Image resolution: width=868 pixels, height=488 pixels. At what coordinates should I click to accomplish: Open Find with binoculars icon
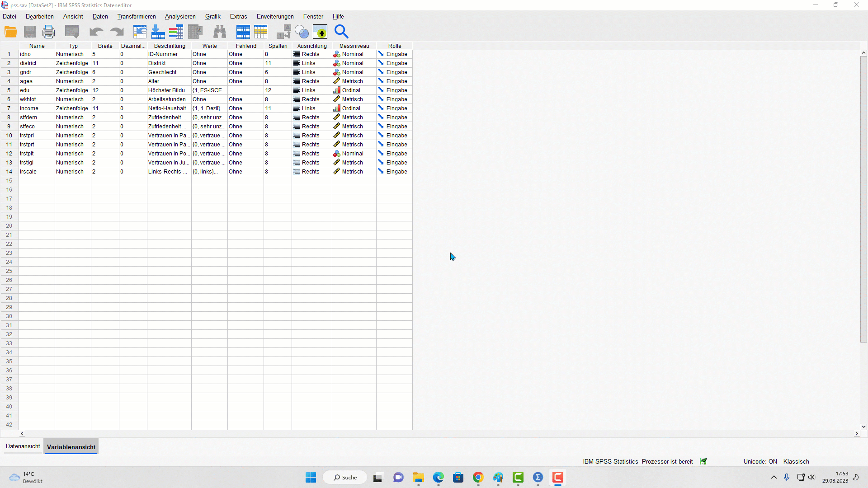tap(220, 32)
